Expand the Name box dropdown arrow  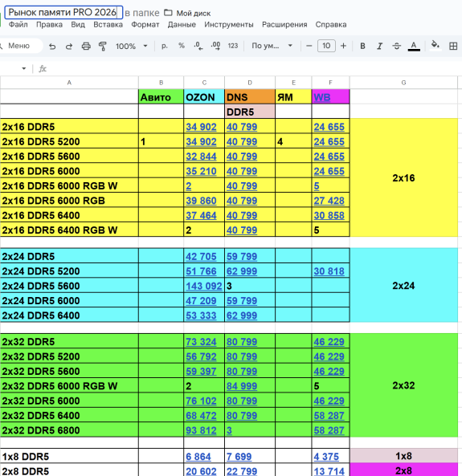click(24, 68)
